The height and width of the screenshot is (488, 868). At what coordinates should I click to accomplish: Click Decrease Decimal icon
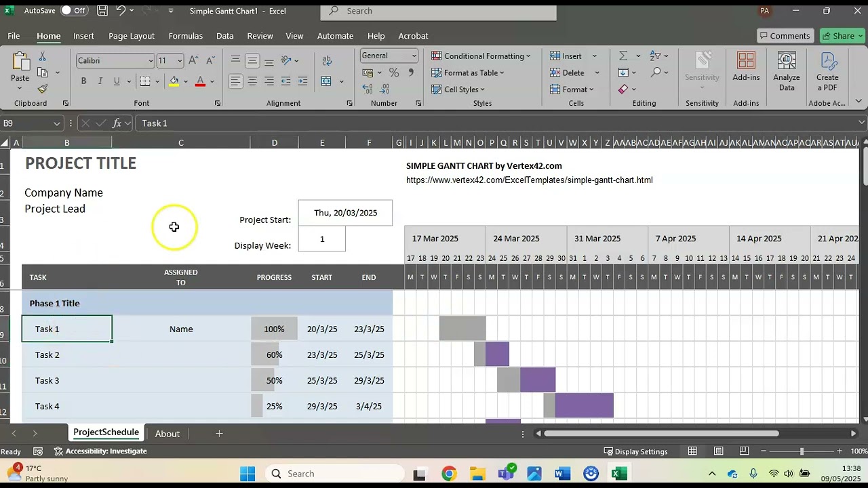(384, 89)
